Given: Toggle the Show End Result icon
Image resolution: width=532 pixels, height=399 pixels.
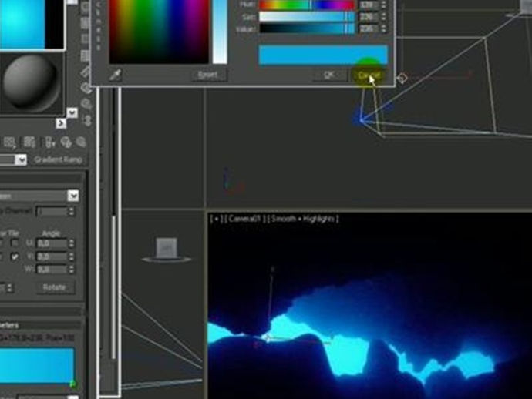Looking at the screenshot, I should [50, 142].
